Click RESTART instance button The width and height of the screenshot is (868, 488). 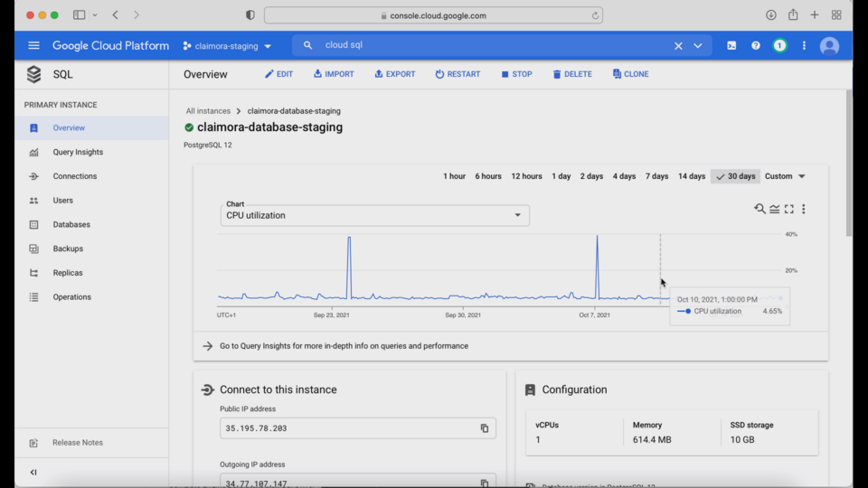pyautogui.click(x=458, y=74)
